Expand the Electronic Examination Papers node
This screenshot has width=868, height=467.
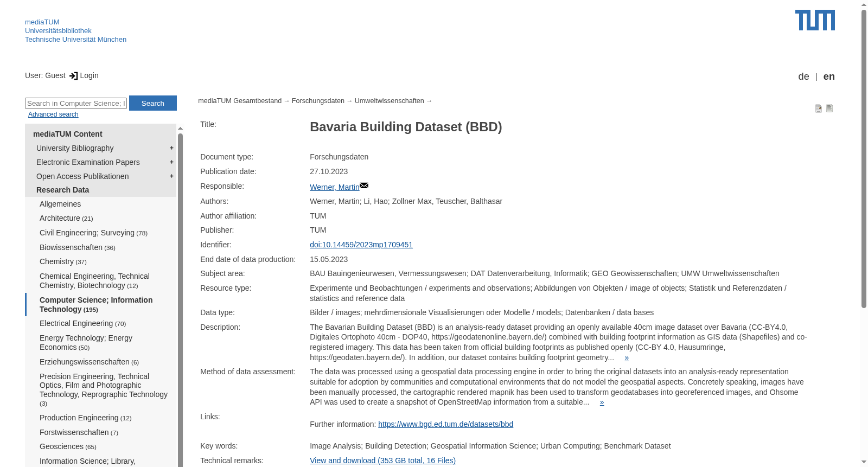point(171,162)
